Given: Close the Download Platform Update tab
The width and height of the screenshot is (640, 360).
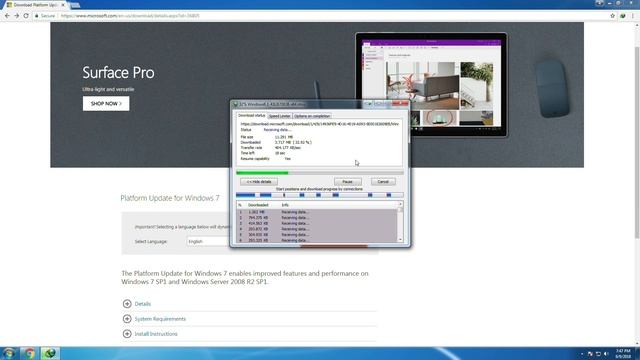Looking at the screenshot, I should pyautogui.click(x=63, y=5).
